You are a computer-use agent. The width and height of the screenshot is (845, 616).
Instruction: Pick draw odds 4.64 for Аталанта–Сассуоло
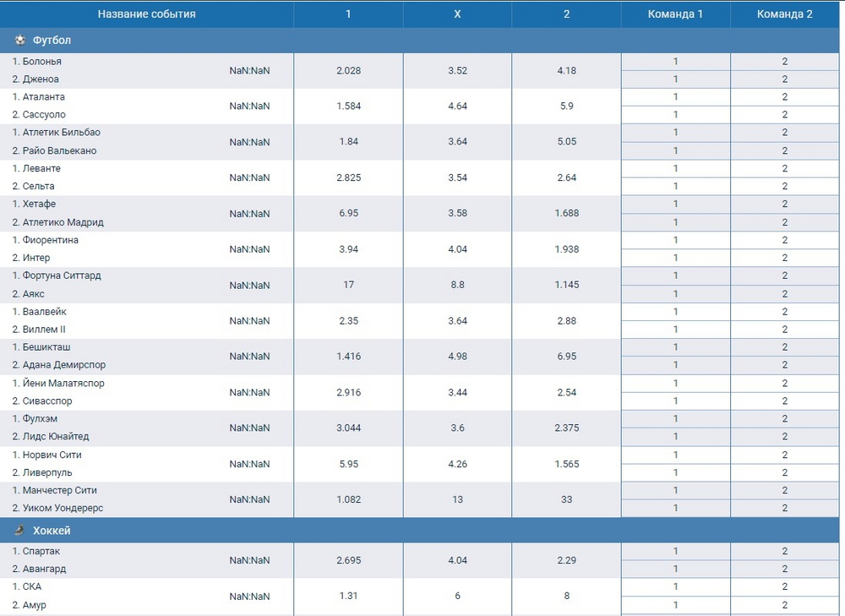click(457, 106)
